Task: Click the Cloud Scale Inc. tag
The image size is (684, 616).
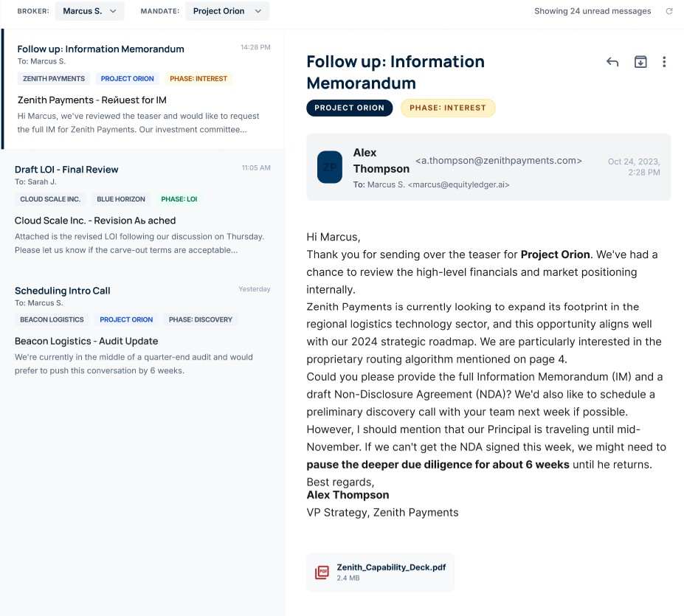Action: [x=50, y=199]
